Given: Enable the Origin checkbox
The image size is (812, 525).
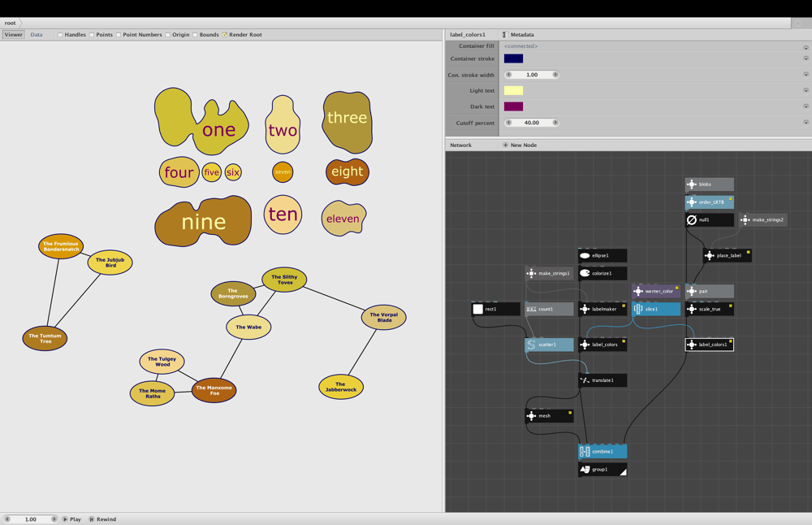Looking at the screenshot, I should 168,35.
